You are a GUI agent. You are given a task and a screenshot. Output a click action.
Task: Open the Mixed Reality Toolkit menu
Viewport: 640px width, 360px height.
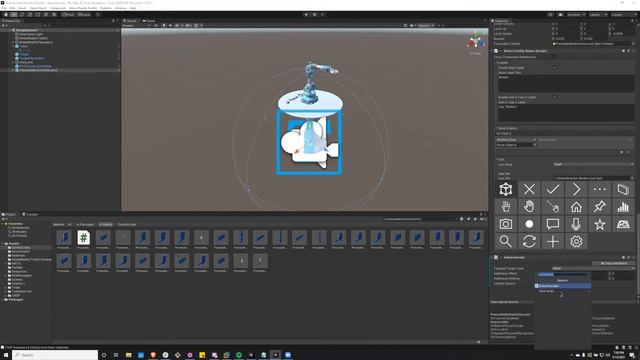coord(83,8)
